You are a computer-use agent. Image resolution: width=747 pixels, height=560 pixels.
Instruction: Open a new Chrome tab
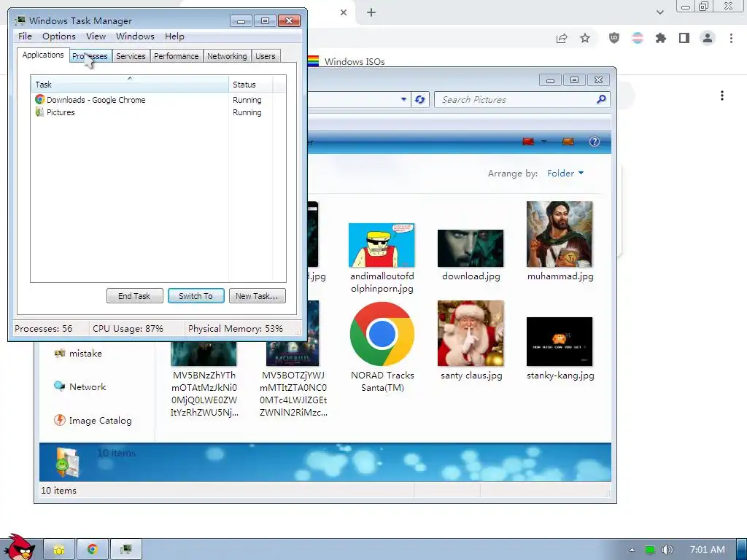[371, 12]
